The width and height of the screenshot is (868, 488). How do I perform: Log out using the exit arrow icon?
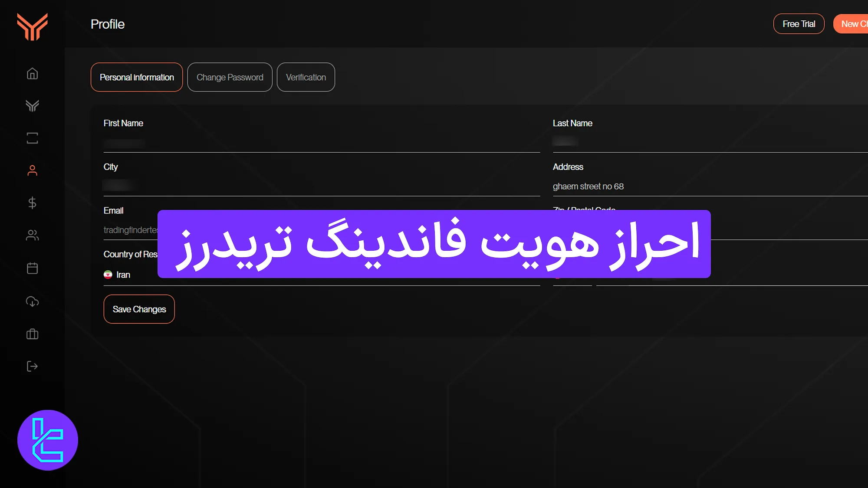click(x=32, y=366)
